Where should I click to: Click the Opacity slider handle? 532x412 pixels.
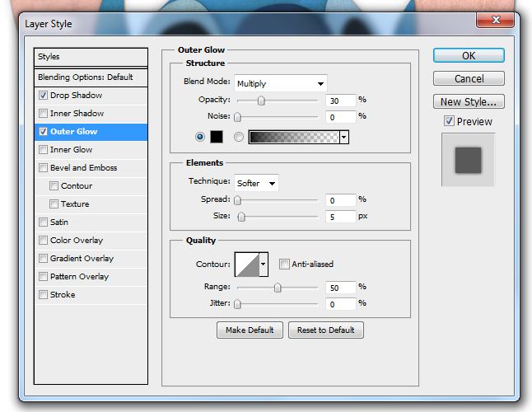(x=261, y=101)
